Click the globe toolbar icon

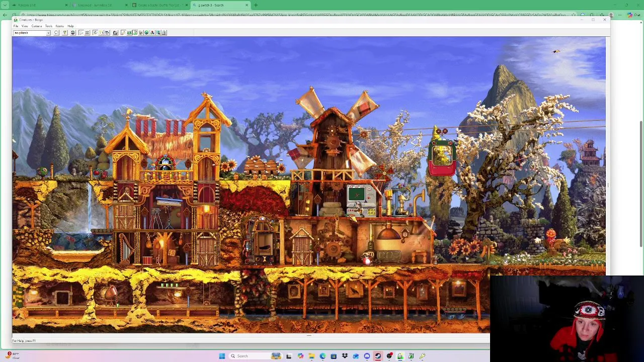pyautogui.click(x=73, y=33)
